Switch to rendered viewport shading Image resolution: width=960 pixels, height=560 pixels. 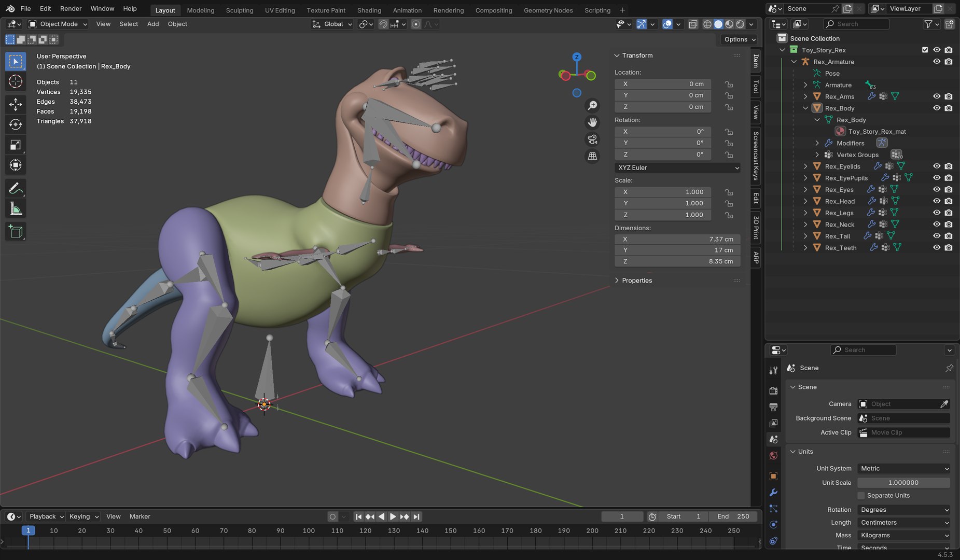tap(740, 24)
